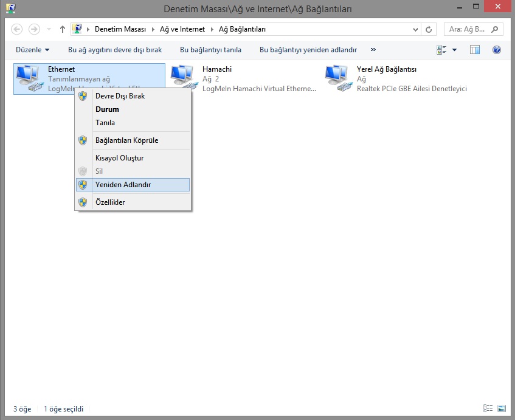The width and height of the screenshot is (515, 420).
Task: Open address bar history dropdown
Action: click(415, 30)
